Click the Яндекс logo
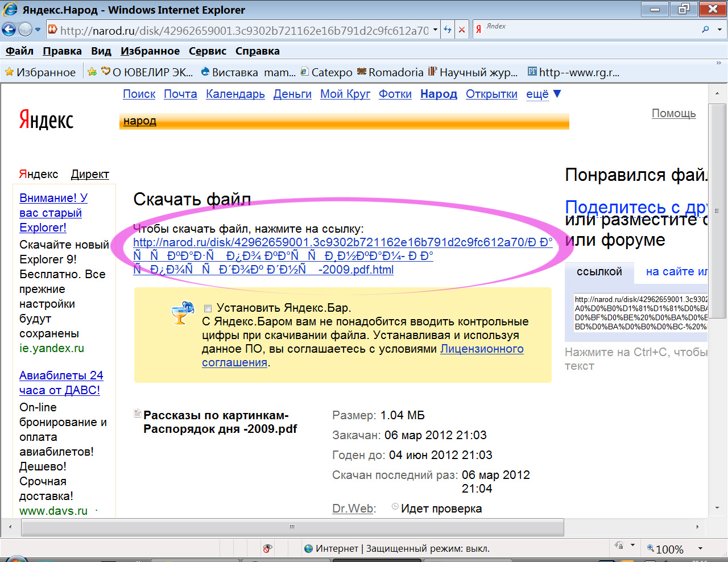Viewport: 728px width, 562px height. tap(46, 120)
